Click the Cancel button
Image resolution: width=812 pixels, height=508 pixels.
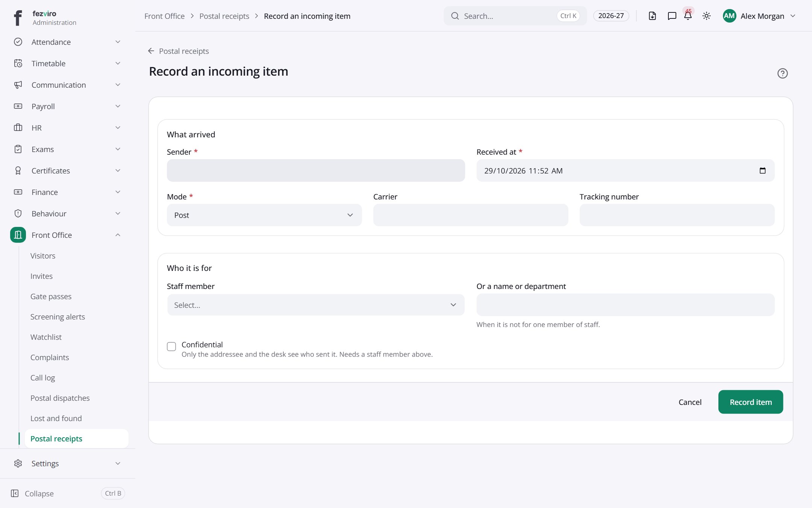pyautogui.click(x=690, y=402)
